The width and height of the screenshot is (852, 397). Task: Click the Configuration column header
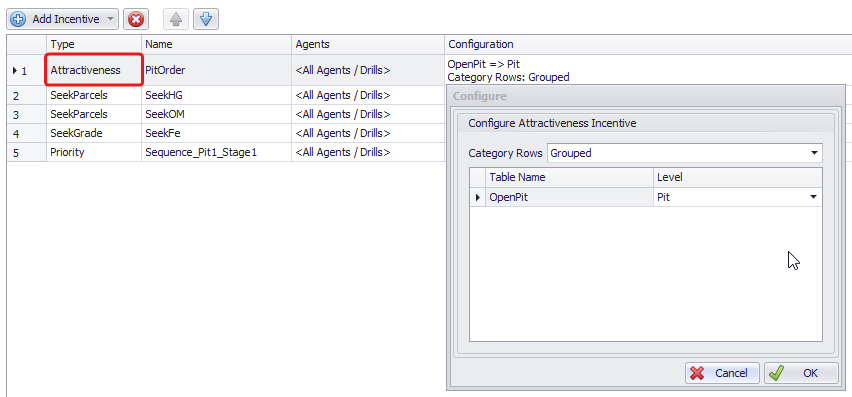(648, 45)
